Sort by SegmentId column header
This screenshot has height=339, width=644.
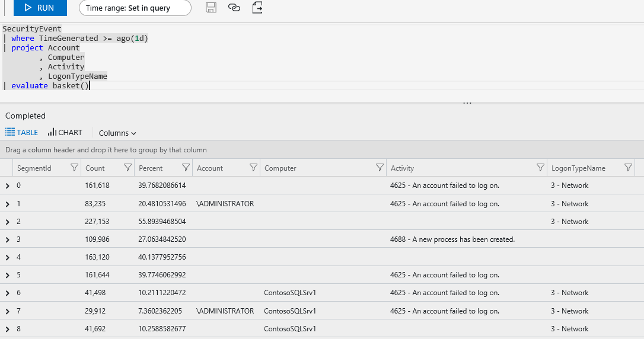(34, 168)
